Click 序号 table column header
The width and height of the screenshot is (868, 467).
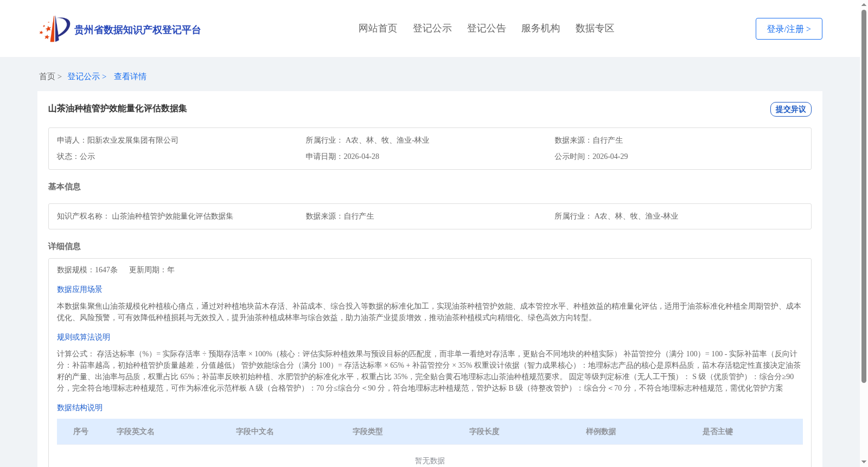pyautogui.click(x=81, y=432)
